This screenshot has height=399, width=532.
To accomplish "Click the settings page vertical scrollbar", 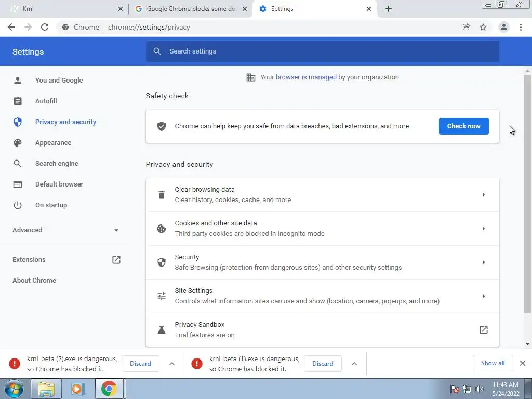I will [x=527, y=193].
